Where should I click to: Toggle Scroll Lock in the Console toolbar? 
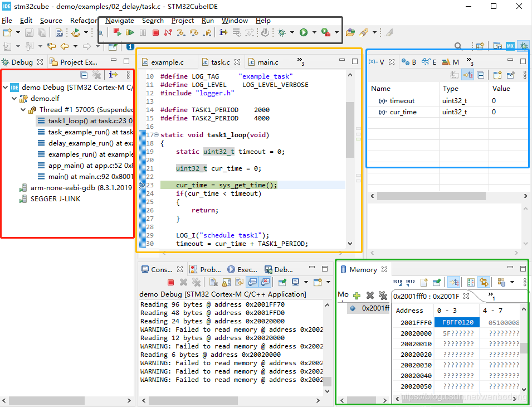[226, 282]
